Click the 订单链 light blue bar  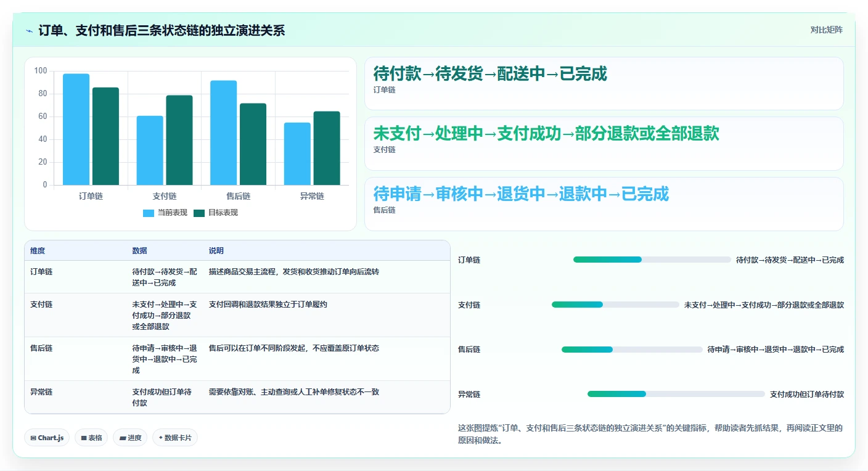[x=76, y=129]
